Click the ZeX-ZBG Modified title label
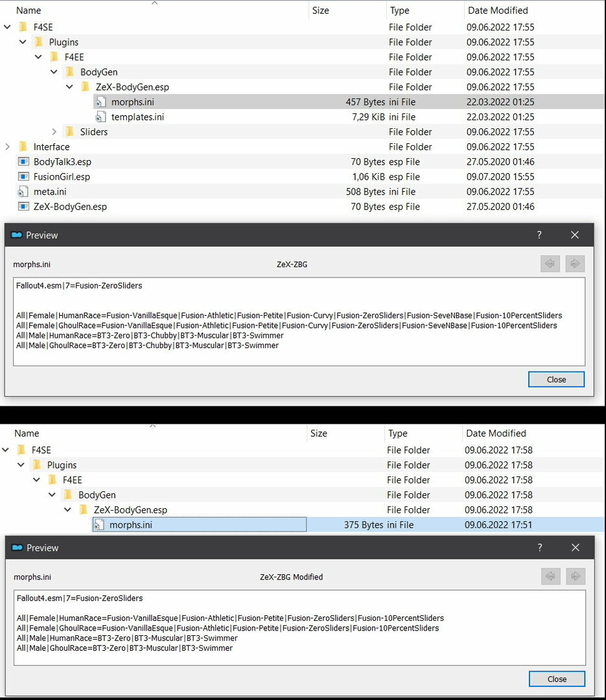Viewport: 606px width, 700px height. click(x=291, y=577)
